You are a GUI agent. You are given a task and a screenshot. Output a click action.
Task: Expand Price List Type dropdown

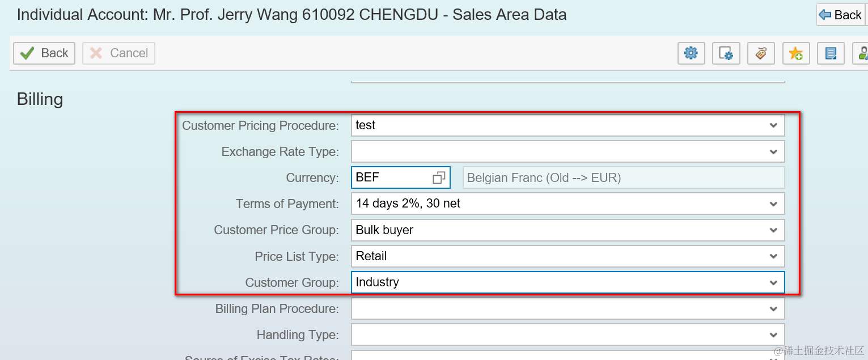pos(773,256)
